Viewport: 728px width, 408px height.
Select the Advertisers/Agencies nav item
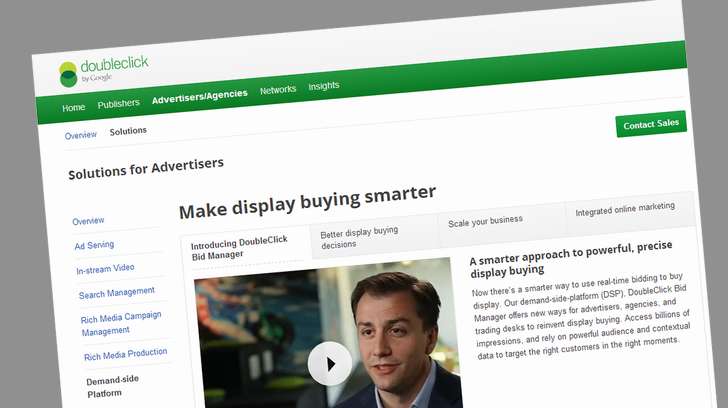pos(200,96)
